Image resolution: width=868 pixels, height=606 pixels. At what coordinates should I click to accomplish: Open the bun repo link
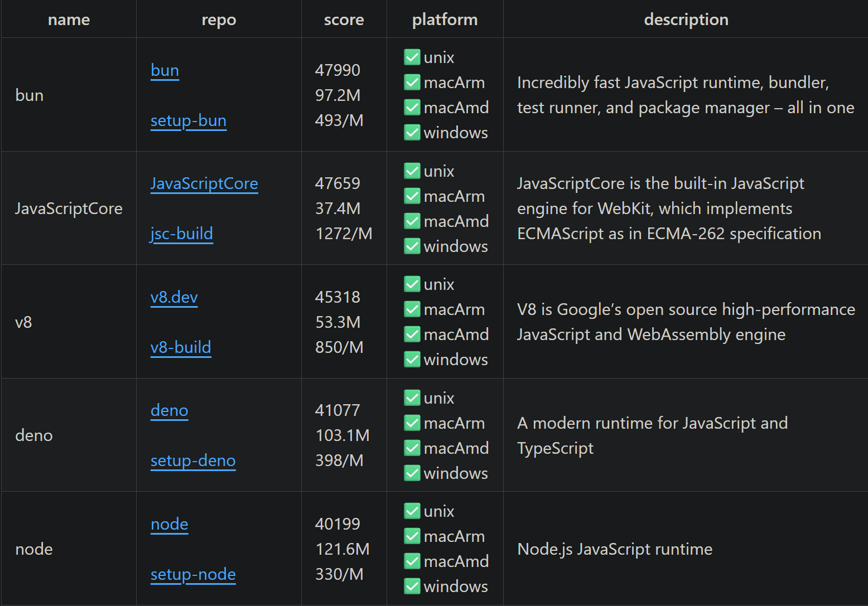click(165, 70)
